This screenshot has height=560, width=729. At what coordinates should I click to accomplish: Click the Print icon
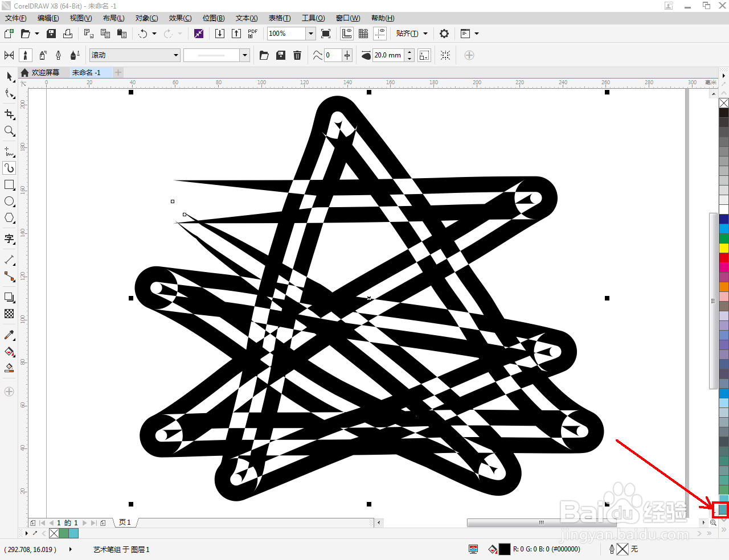pos(68,34)
